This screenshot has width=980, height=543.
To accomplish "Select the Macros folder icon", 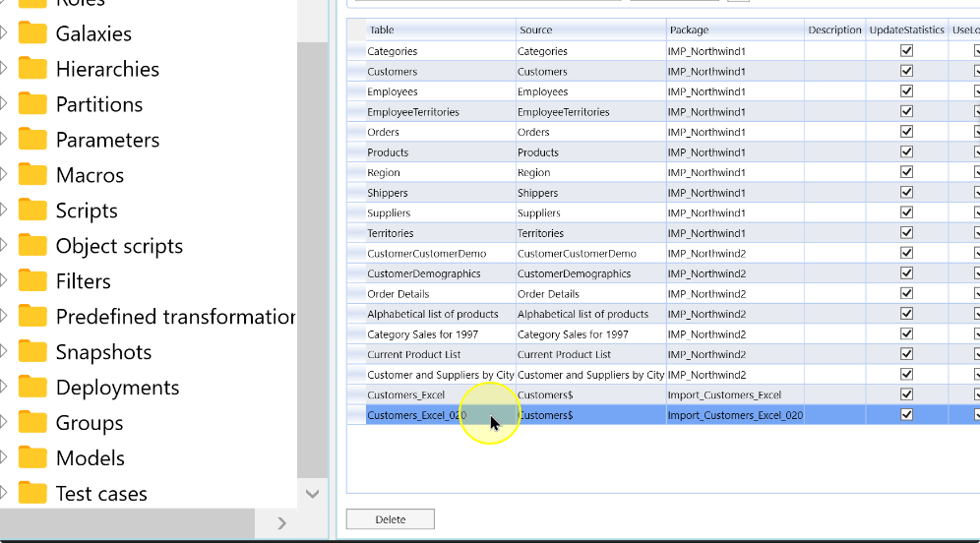I will click(x=32, y=175).
